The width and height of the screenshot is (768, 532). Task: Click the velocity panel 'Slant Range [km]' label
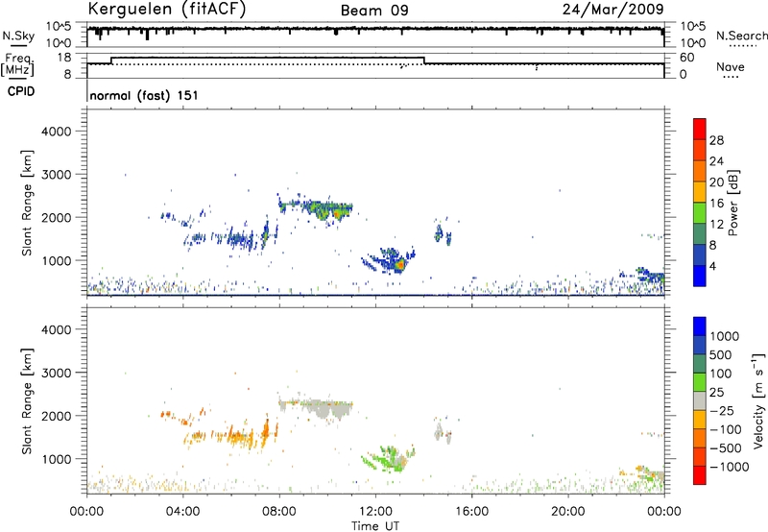pyautogui.click(x=27, y=400)
